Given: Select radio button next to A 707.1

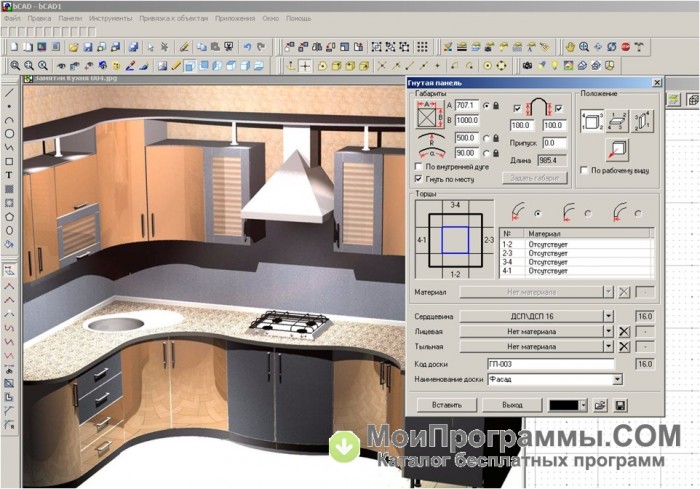Looking at the screenshot, I should tap(486, 105).
